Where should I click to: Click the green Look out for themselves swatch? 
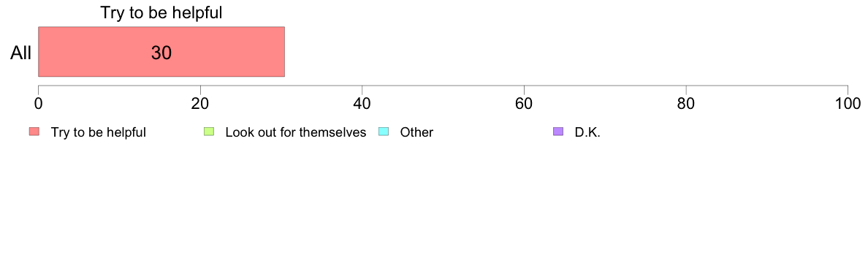tap(209, 132)
